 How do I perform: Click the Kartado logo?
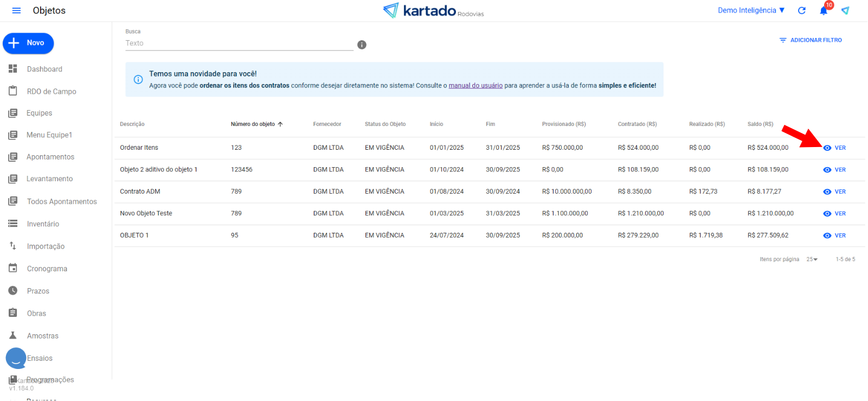pyautogui.click(x=433, y=10)
